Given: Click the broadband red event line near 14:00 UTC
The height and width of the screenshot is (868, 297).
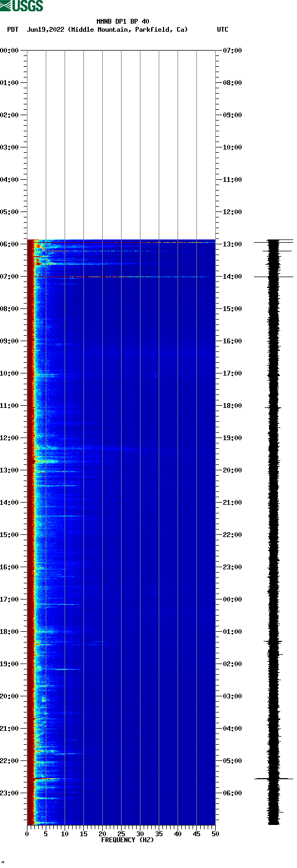Looking at the screenshot, I should point(121,277).
